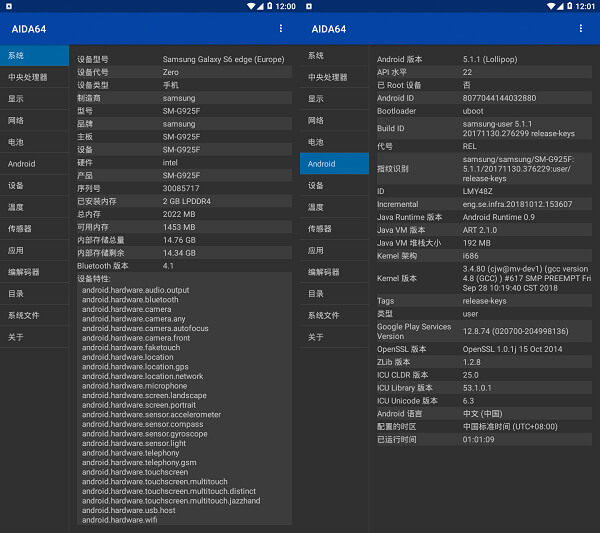Image resolution: width=600 pixels, height=533 pixels.
Task: Tap the Bluetooth 版本 4.1 row
Action: (184, 266)
